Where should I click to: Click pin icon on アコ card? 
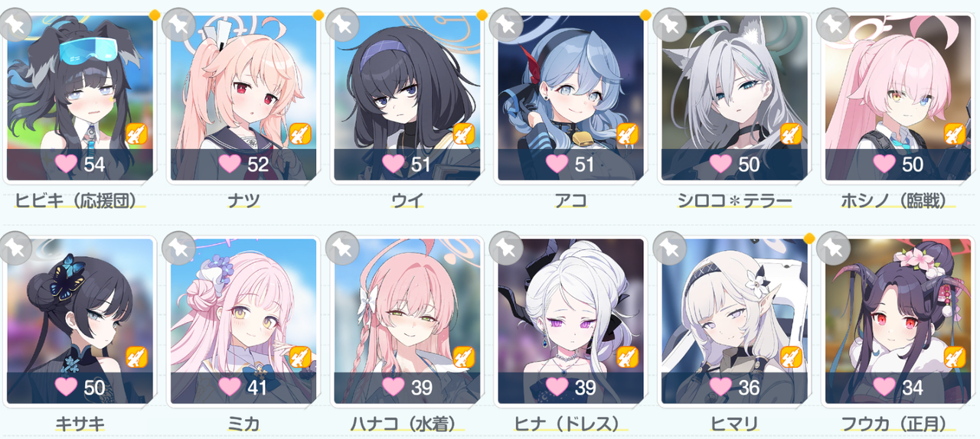506,24
